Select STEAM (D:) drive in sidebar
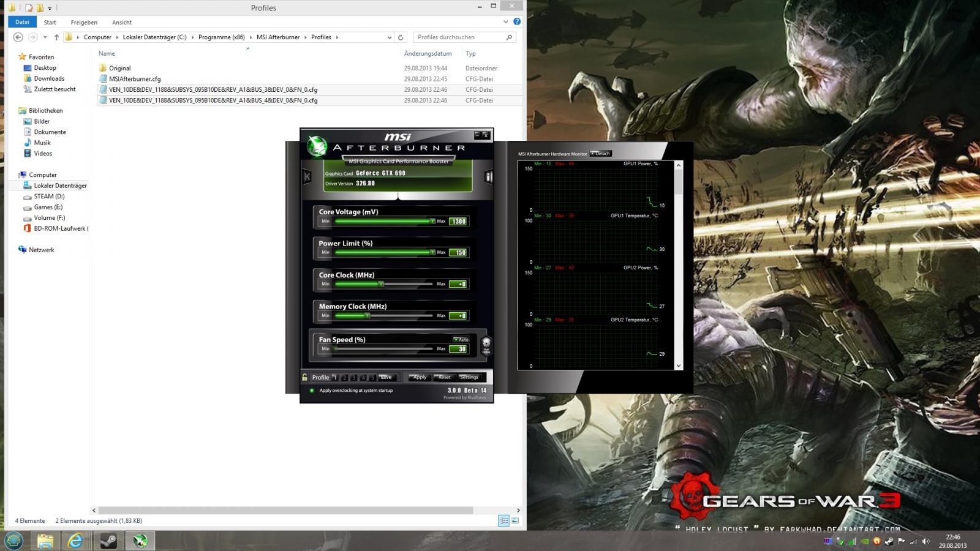The image size is (980, 551). click(x=49, y=197)
